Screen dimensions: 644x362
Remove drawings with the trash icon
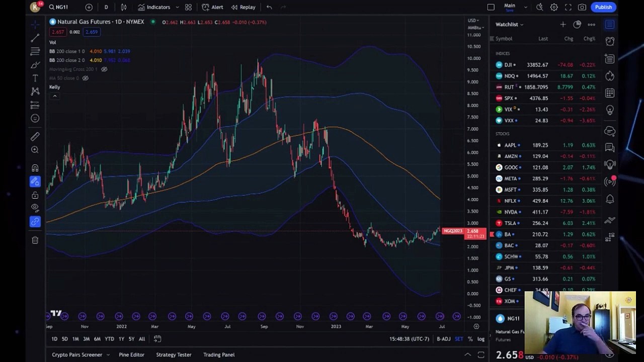point(35,240)
